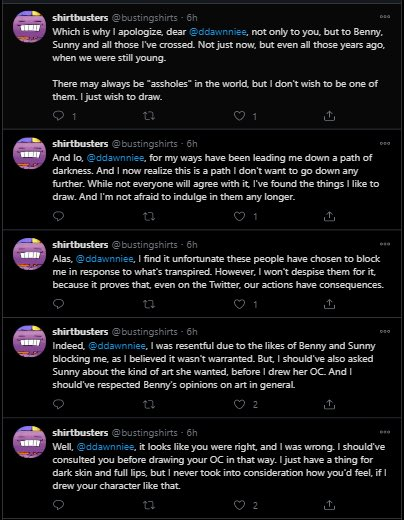Open the @ddawnniee mention in the 'Well' tweet
The width and height of the screenshot is (404, 520).
point(105,446)
